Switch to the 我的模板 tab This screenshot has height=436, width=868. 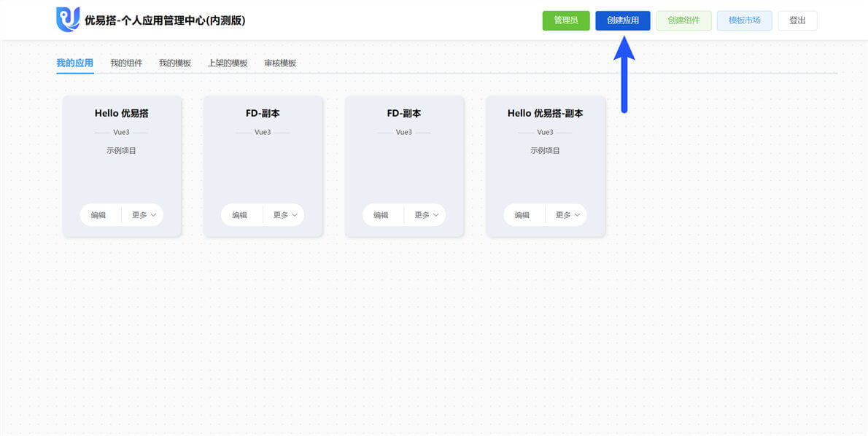175,63
